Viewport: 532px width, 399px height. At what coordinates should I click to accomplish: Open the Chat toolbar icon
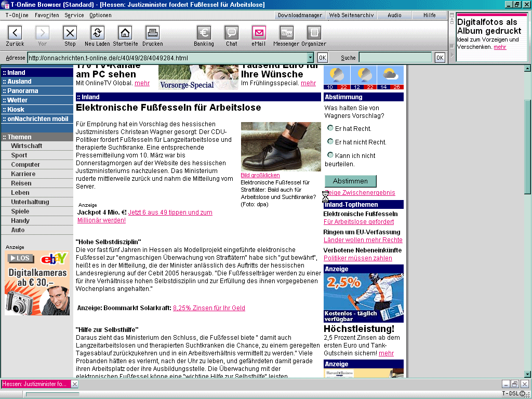[232, 33]
